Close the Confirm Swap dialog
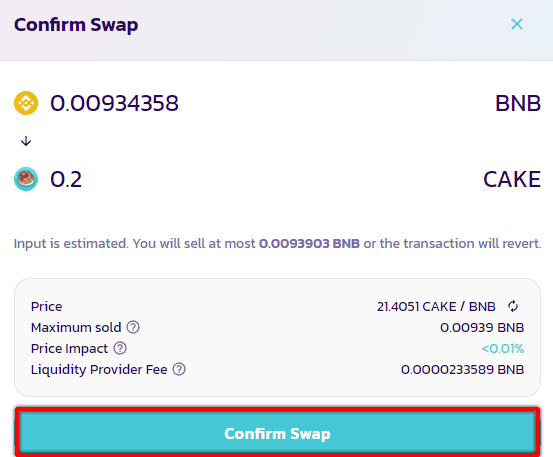 click(517, 24)
